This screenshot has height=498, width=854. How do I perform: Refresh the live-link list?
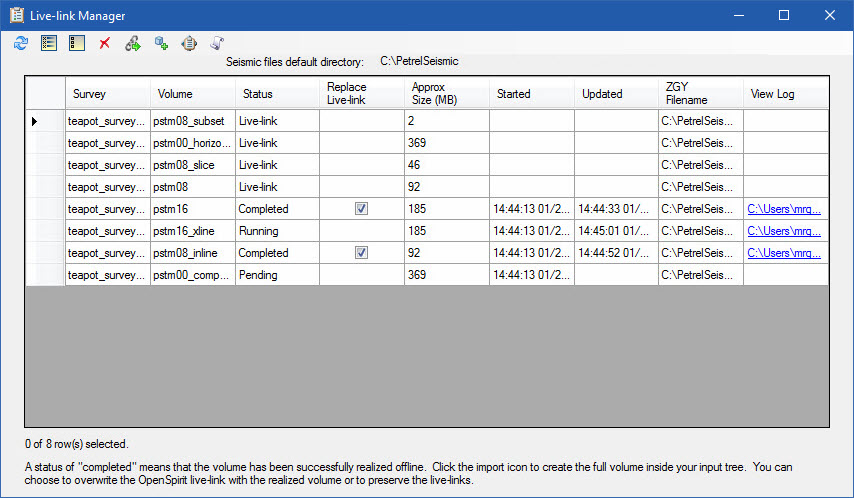click(21, 43)
